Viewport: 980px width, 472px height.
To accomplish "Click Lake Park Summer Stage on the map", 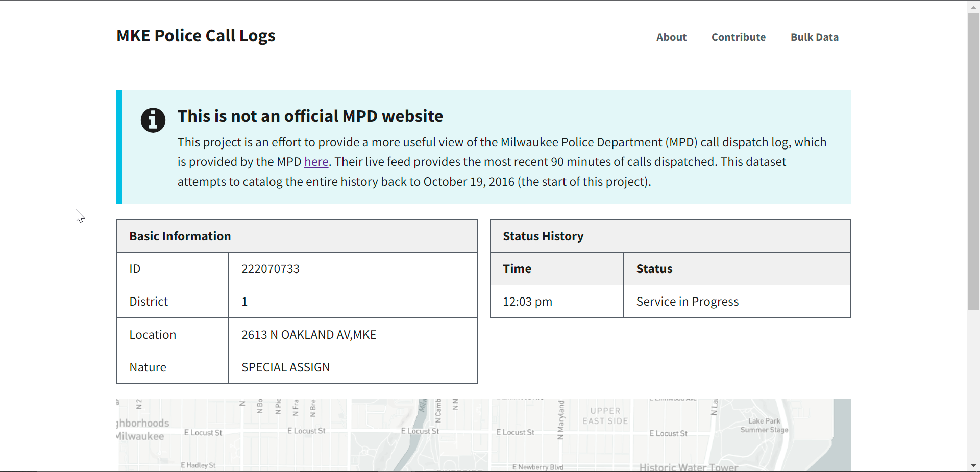I will point(764,425).
